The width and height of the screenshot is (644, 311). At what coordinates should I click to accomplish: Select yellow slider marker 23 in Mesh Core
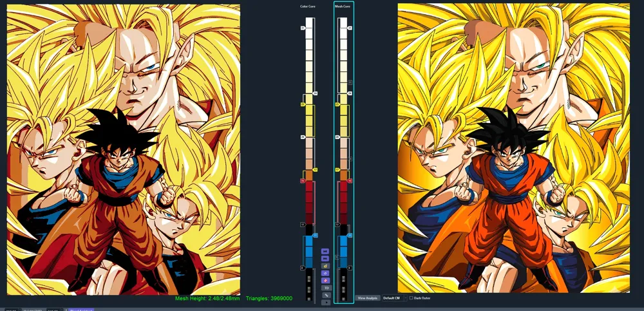(x=337, y=105)
